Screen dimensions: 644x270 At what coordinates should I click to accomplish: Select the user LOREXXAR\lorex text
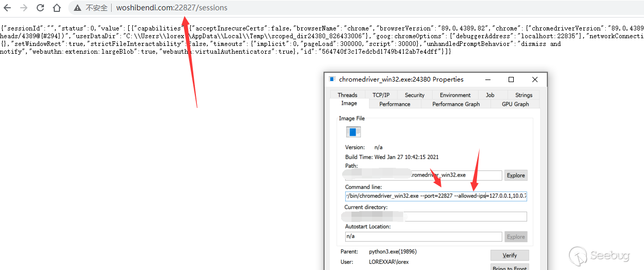[389, 262]
